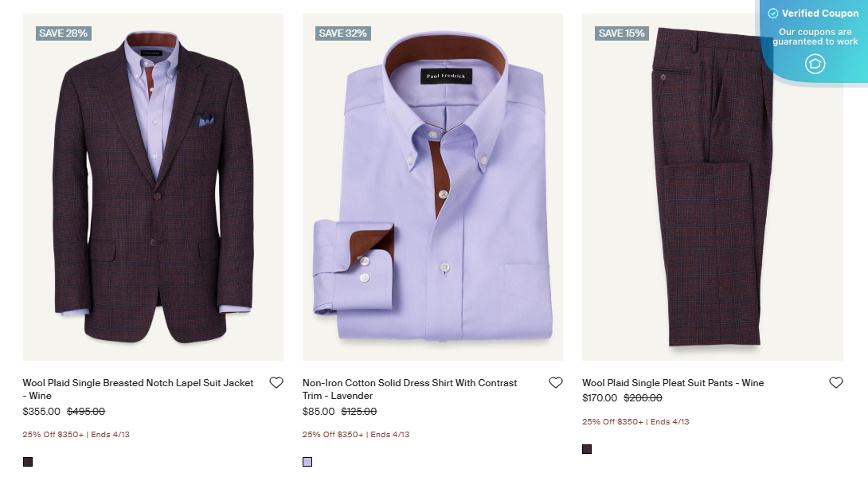Toggle the wishlist heart on the suit pants

tap(835, 382)
